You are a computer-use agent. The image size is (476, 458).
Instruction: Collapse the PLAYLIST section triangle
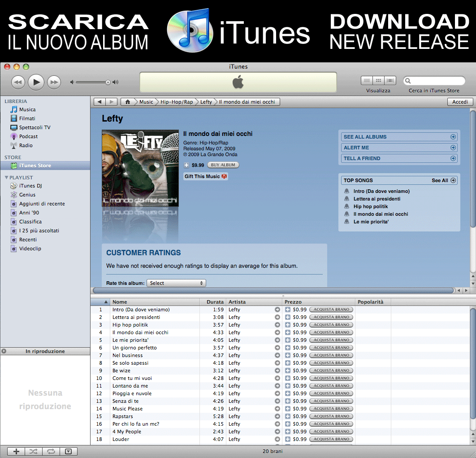tap(6, 178)
